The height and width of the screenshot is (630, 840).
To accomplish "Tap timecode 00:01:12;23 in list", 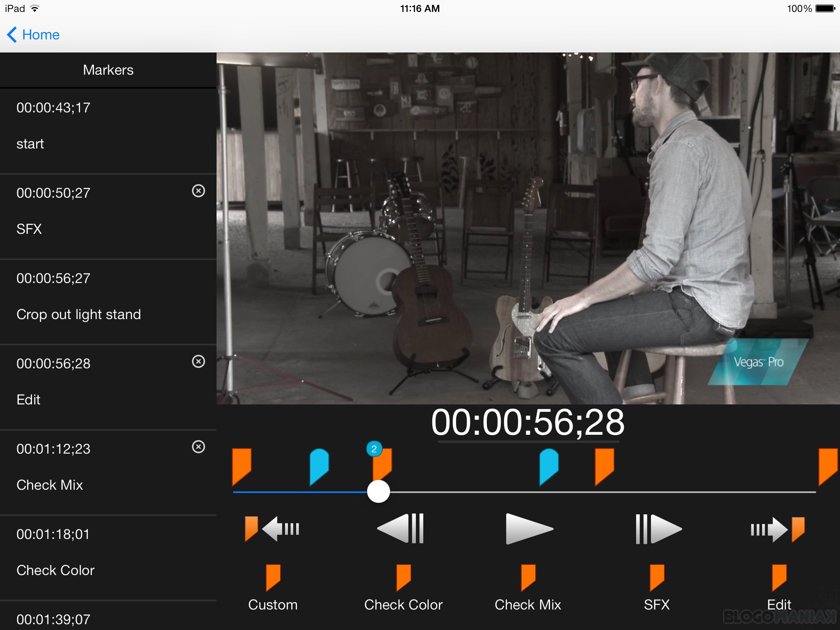I will [53, 449].
